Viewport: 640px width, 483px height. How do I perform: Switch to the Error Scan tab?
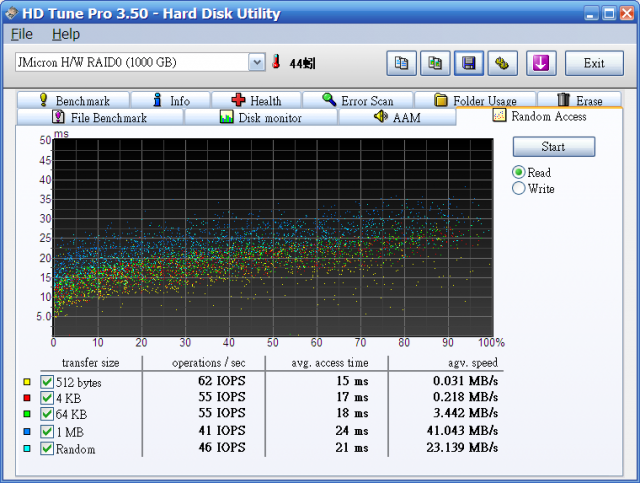pos(358,100)
